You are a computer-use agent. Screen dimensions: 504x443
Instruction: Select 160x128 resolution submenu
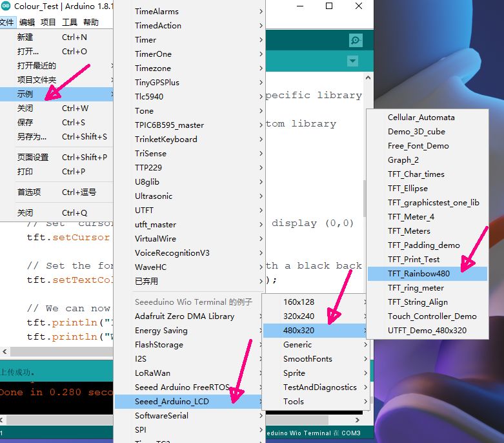(316, 302)
